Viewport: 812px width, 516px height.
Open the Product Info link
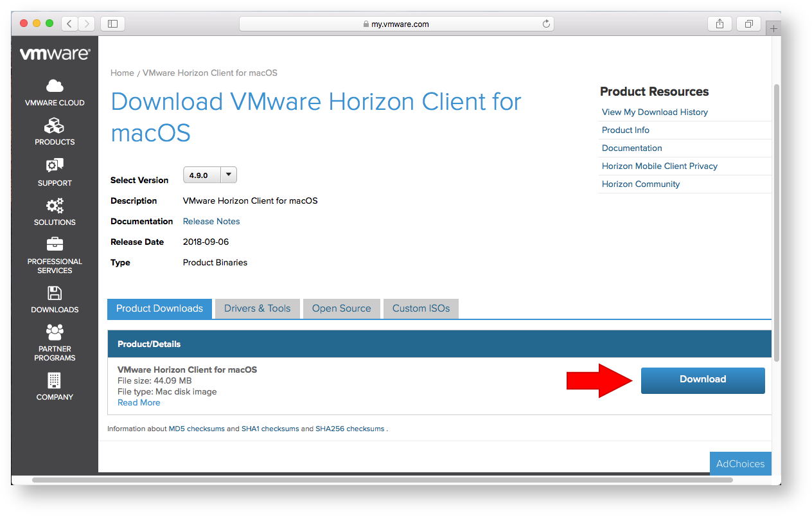626,130
